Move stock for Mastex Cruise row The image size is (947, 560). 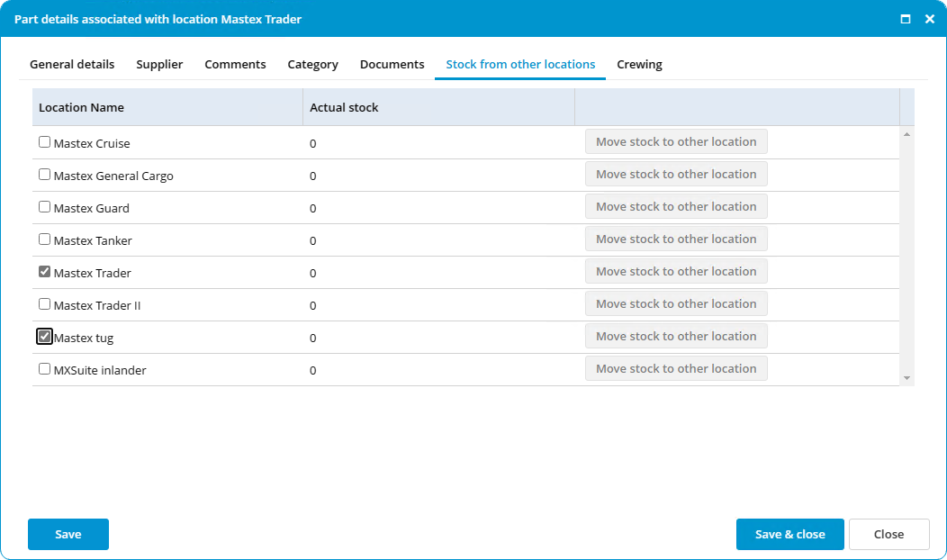coord(676,141)
